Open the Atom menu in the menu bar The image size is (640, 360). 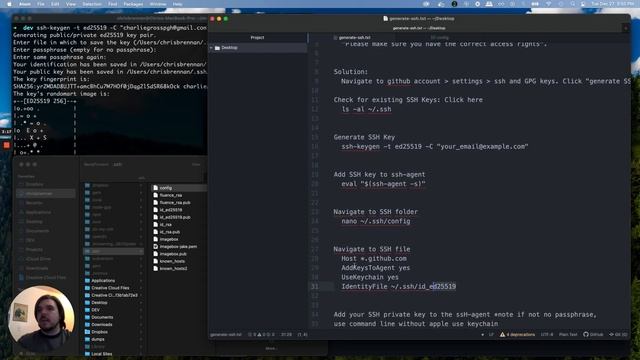click(x=25, y=4)
